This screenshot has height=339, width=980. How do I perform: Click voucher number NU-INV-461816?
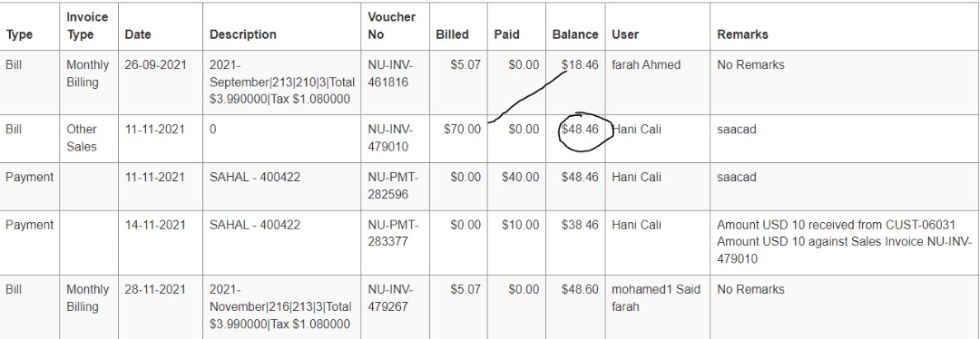[390, 73]
